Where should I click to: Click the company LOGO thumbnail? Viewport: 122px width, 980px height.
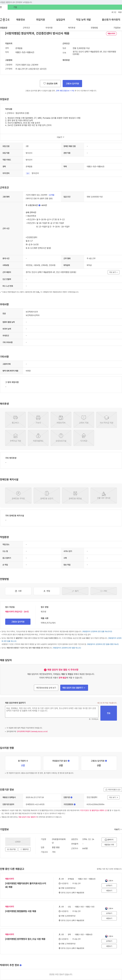18,842
